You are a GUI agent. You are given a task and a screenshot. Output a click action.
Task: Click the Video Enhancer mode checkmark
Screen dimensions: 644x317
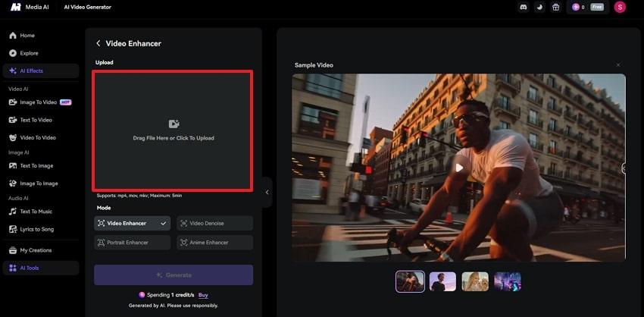coord(164,223)
